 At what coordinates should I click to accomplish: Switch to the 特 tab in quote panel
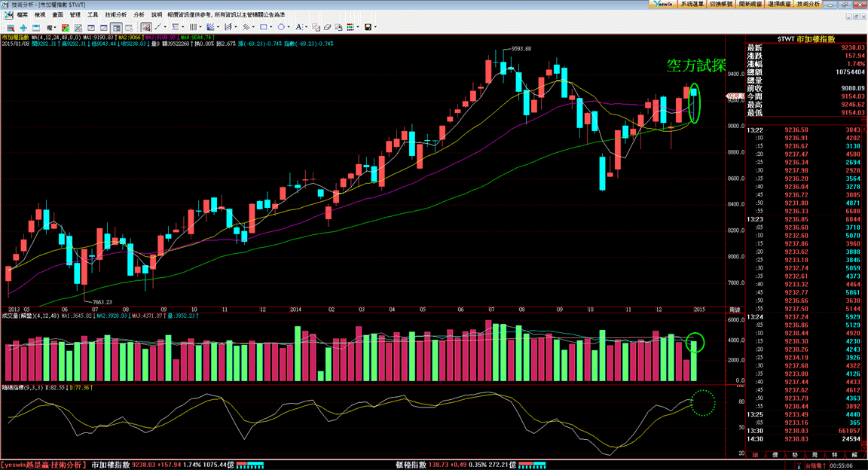(835, 454)
